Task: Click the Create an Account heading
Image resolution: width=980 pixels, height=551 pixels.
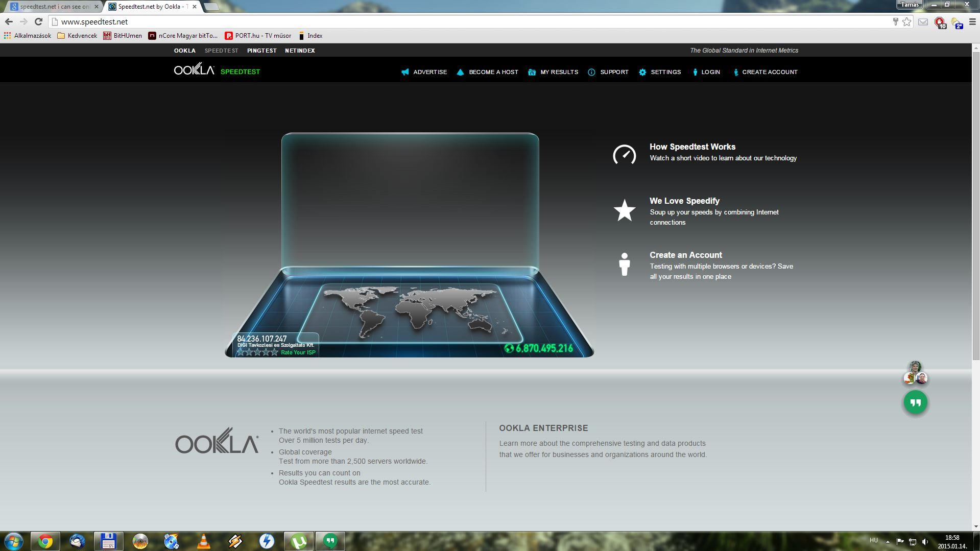Action: coord(686,255)
